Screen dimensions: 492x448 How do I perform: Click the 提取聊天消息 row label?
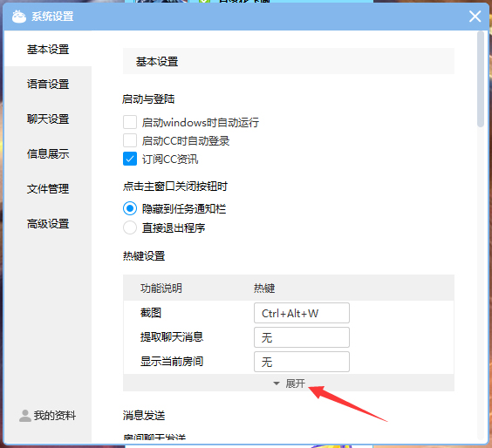[172, 337]
